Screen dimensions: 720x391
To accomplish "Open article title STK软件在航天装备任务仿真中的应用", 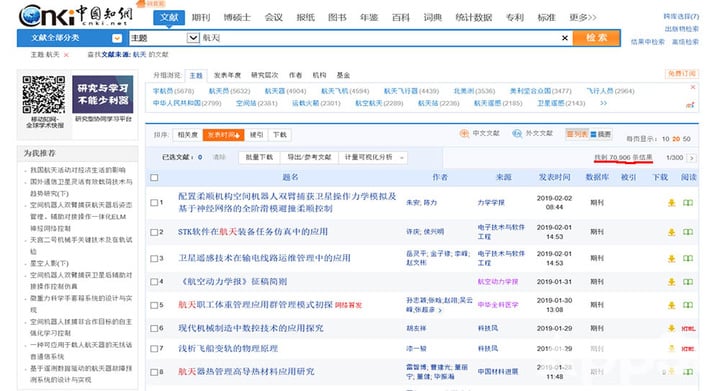I will click(x=253, y=232).
